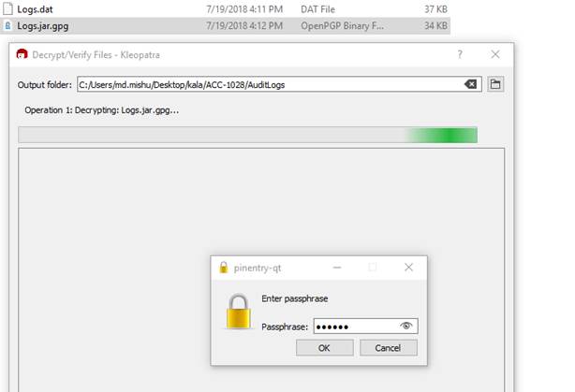Open the Kleopatra help question mark

click(460, 54)
